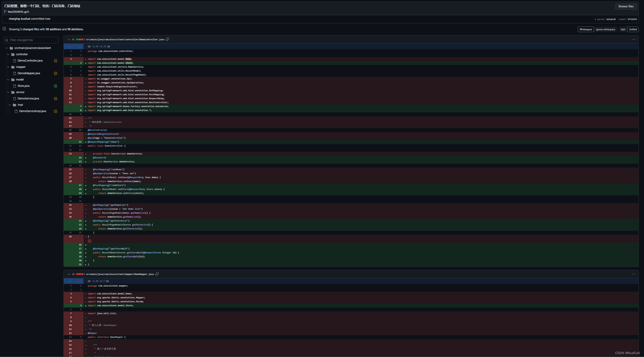Click the no-newline warning icon in diff

(90, 241)
